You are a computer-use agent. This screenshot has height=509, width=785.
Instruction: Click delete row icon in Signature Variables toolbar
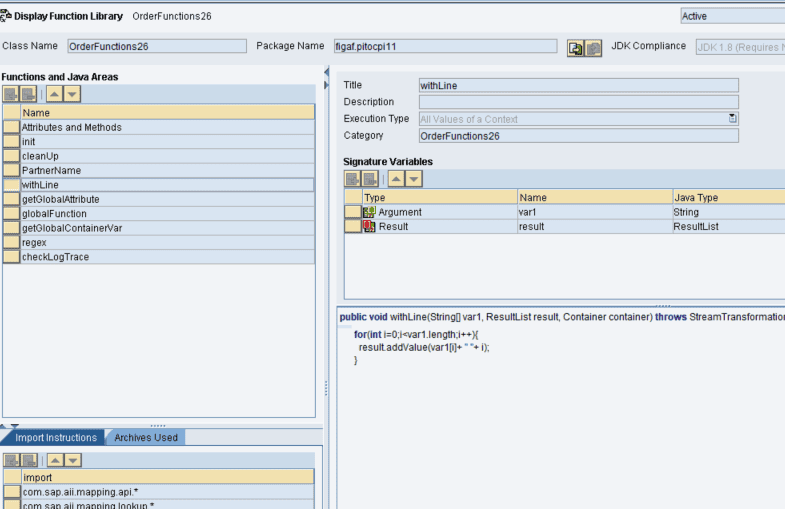[x=370, y=179]
